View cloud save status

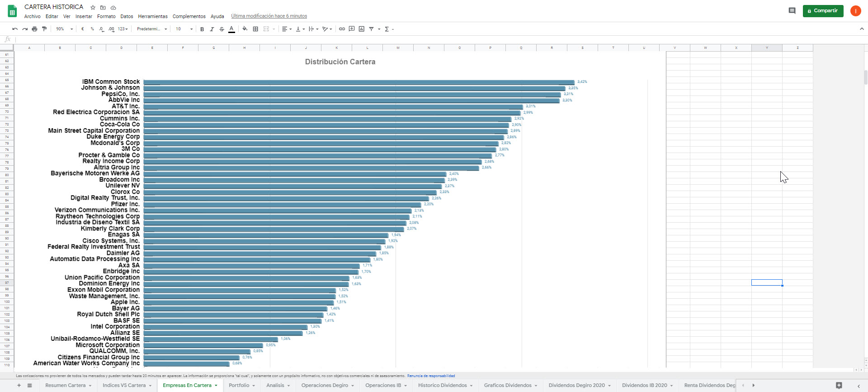click(113, 7)
